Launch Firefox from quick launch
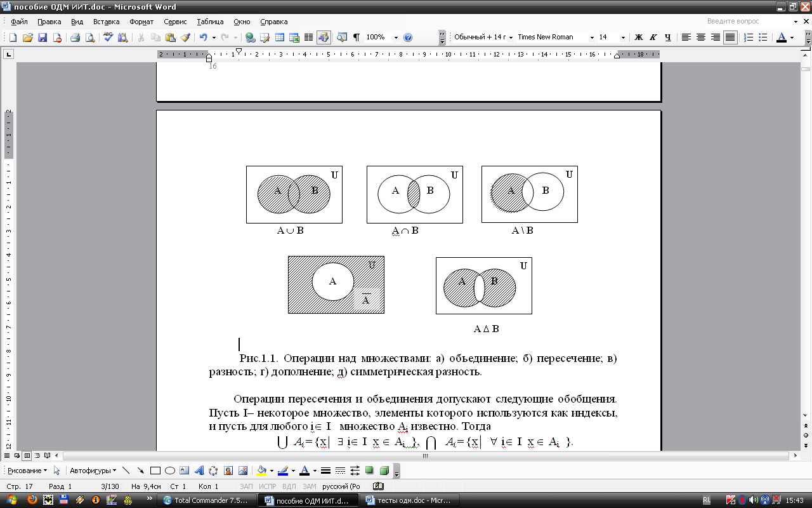 point(32,500)
